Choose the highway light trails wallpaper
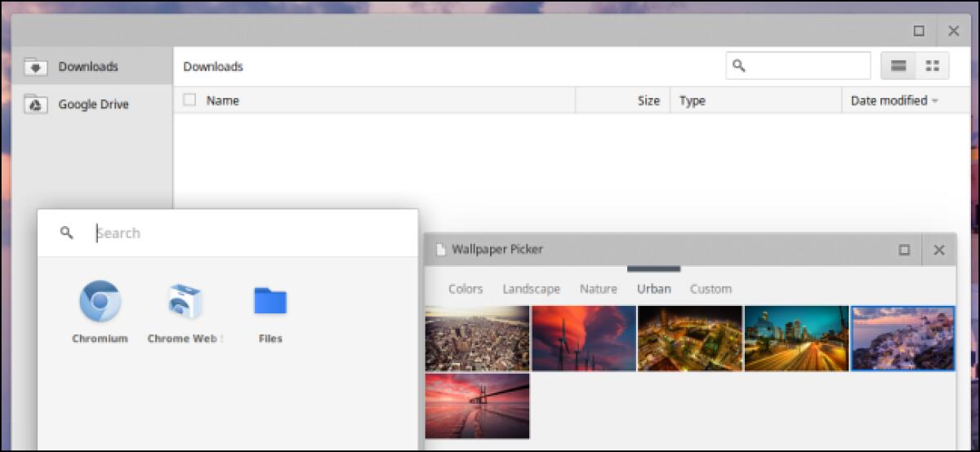The image size is (980, 452). 796,339
